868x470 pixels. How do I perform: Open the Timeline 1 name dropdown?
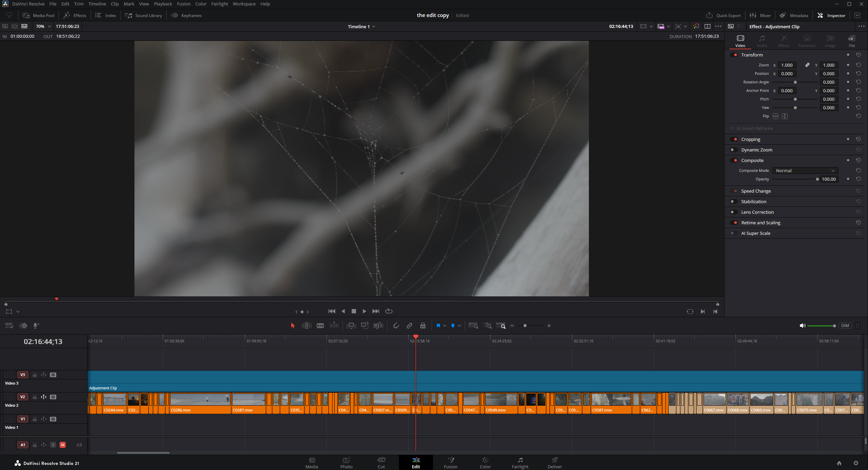(x=361, y=27)
